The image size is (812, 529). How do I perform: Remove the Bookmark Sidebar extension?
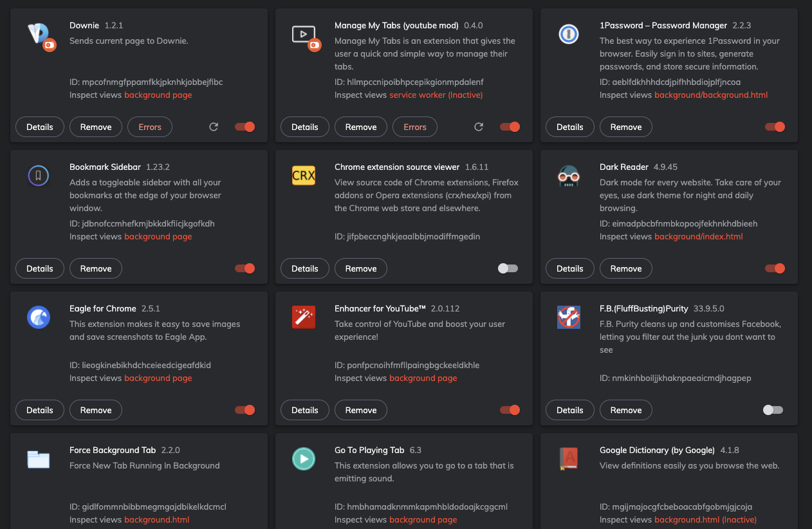coord(96,268)
